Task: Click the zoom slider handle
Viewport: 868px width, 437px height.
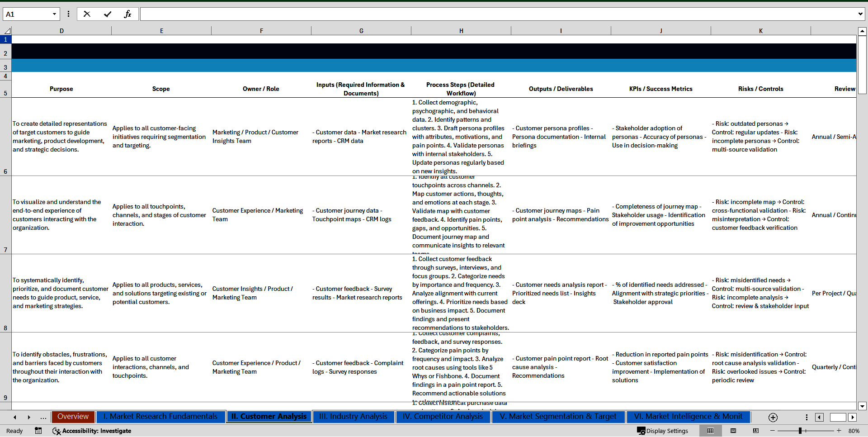Action: (800, 431)
